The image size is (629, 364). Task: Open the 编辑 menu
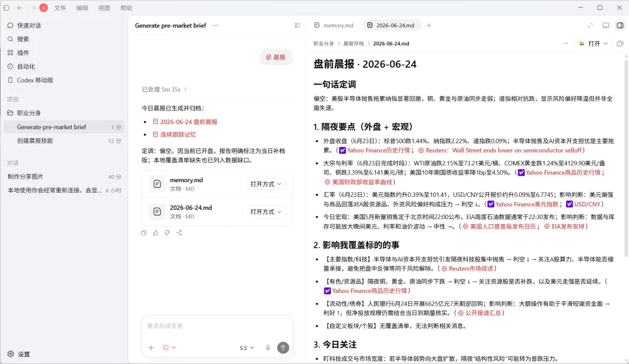point(82,8)
